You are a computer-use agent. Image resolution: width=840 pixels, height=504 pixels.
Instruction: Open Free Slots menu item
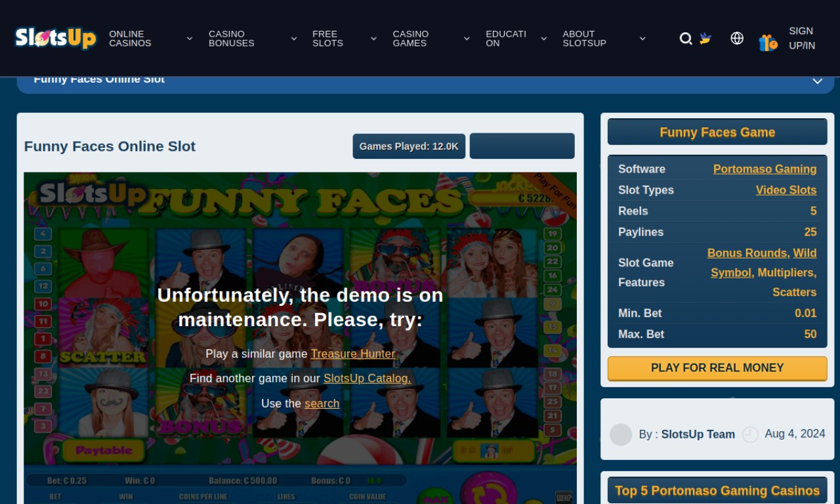(327, 39)
